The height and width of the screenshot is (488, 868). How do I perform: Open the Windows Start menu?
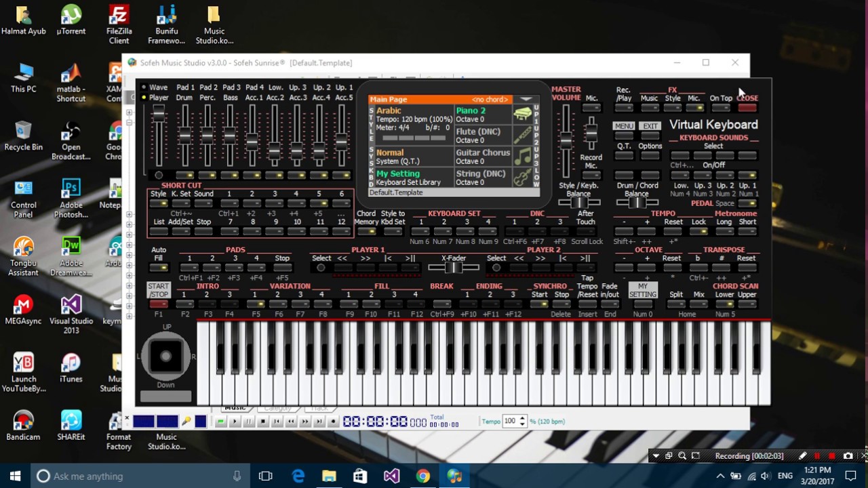(x=15, y=476)
